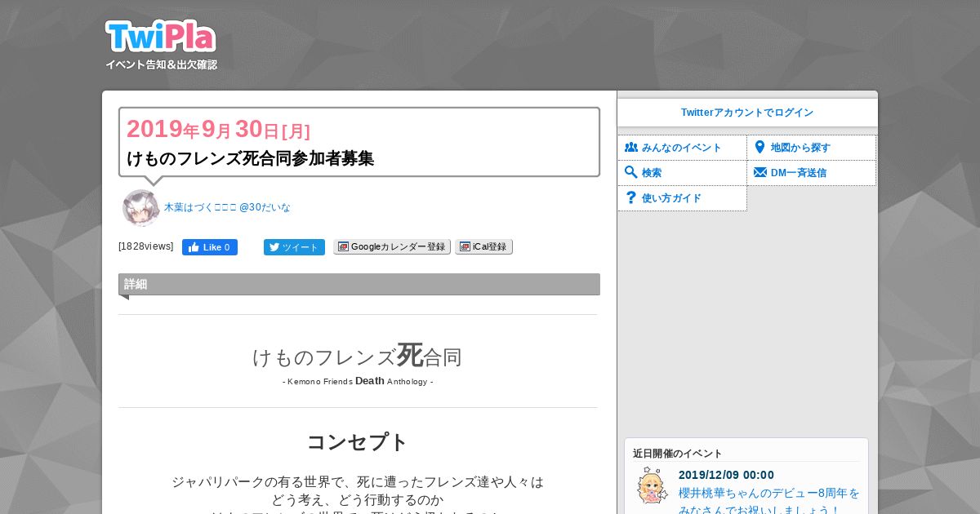Share event using the ツイート button
Screen dimensions: 980x514
294,247
